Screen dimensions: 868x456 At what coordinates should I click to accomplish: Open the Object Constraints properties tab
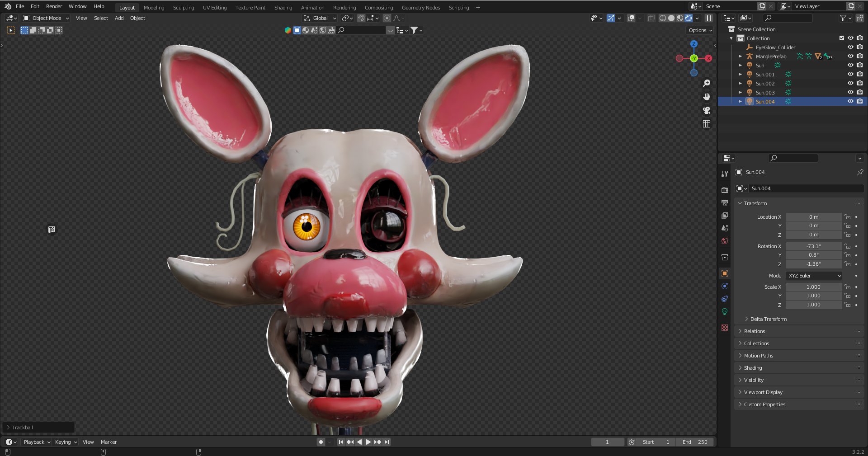tap(725, 299)
